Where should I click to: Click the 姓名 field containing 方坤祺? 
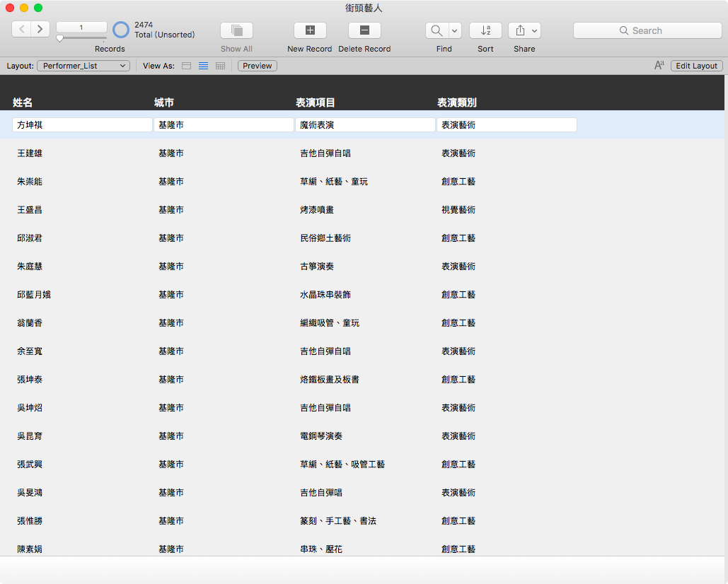pos(82,124)
